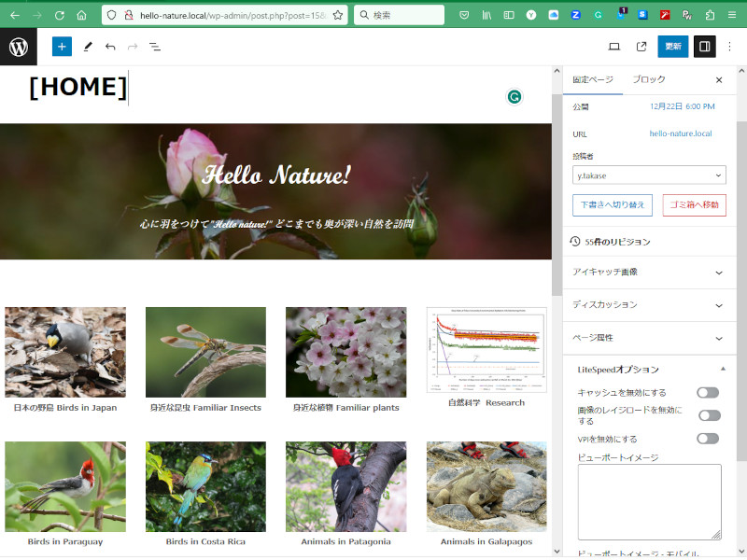747x560 pixels.
Task: Open the device preview icon
Action: pos(614,47)
